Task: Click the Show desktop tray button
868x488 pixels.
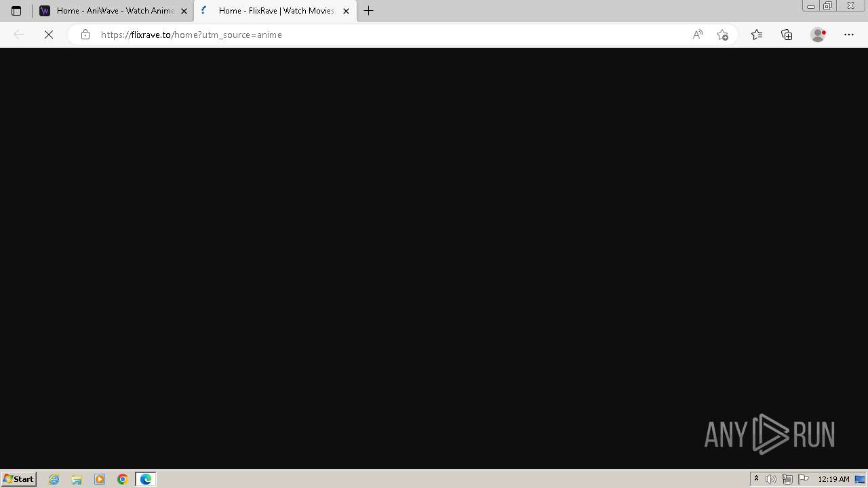Action: coord(860,479)
